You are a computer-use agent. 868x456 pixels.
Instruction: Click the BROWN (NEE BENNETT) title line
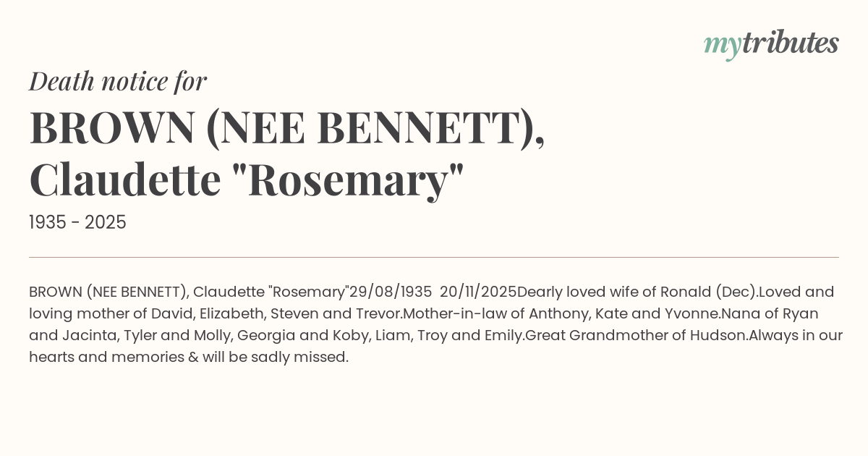pyautogui.click(x=286, y=127)
